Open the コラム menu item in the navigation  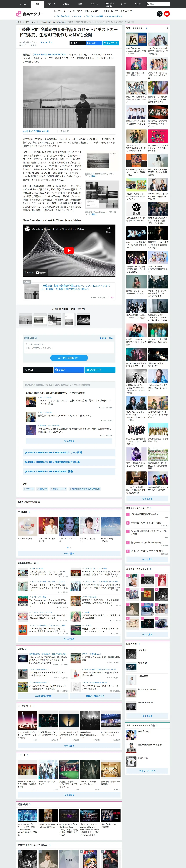80,11
